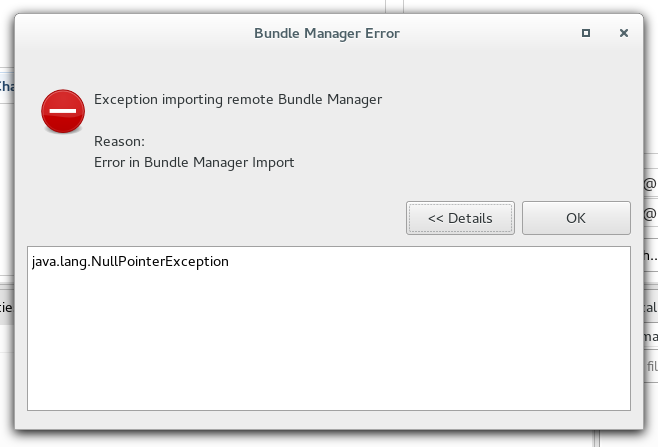
Task: Click the lower '@' entry behind the dialog
Action: 649,214
